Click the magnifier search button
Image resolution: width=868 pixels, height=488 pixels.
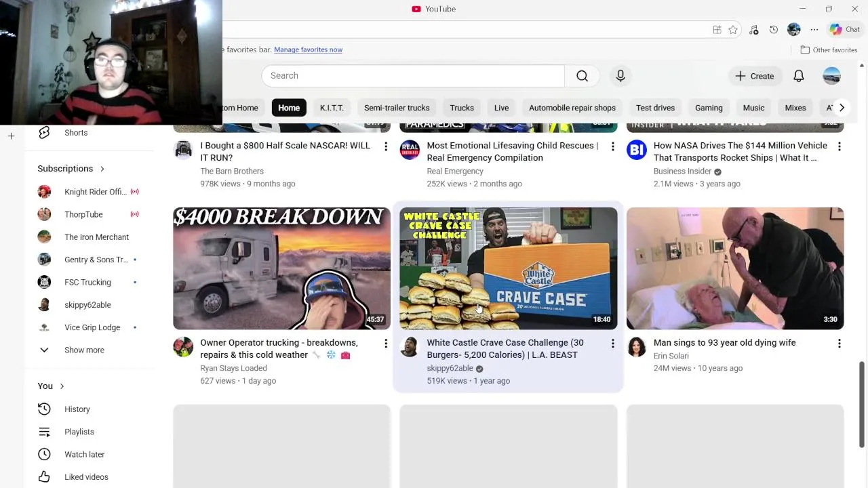pos(582,76)
